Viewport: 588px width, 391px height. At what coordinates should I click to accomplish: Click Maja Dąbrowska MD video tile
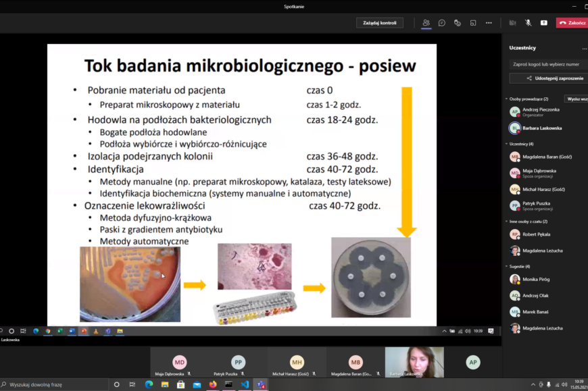click(x=179, y=362)
